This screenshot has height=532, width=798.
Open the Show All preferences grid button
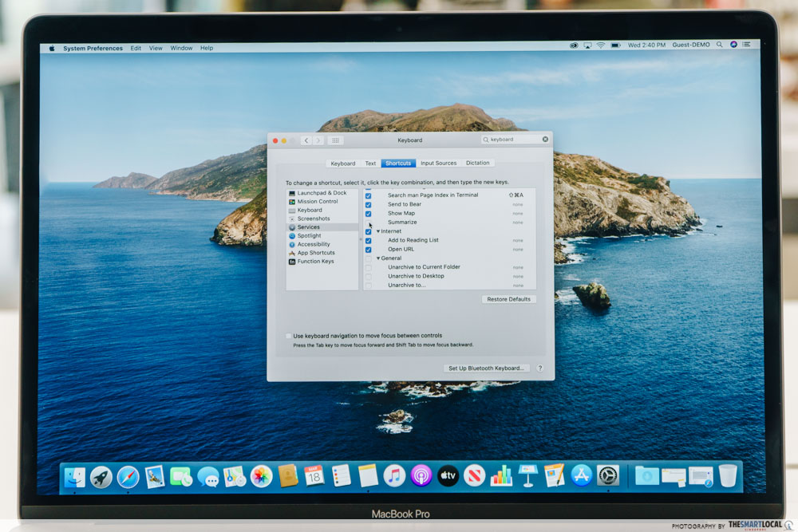tap(336, 140)
